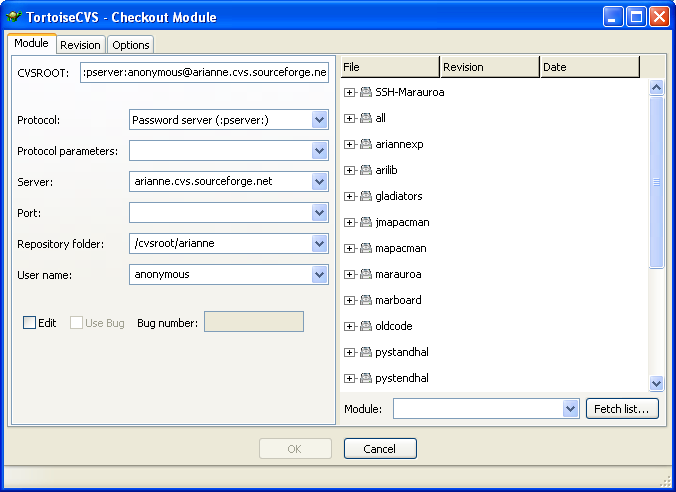Open the Repository folder dropdown
The image size is (676, 492).
[x=319, y=243]
